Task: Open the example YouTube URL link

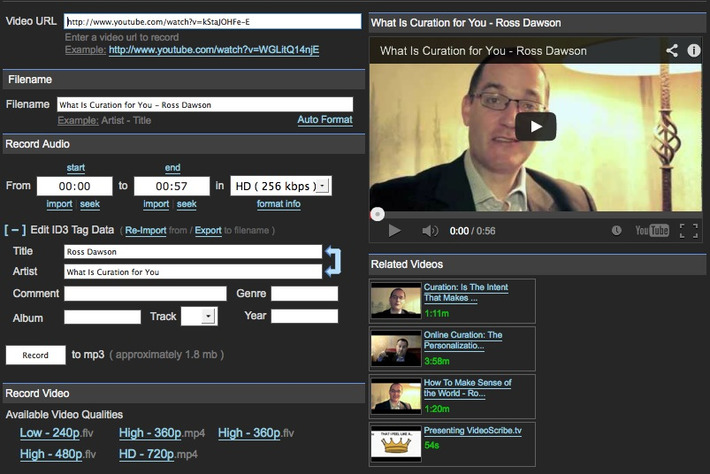Action: 214,50
